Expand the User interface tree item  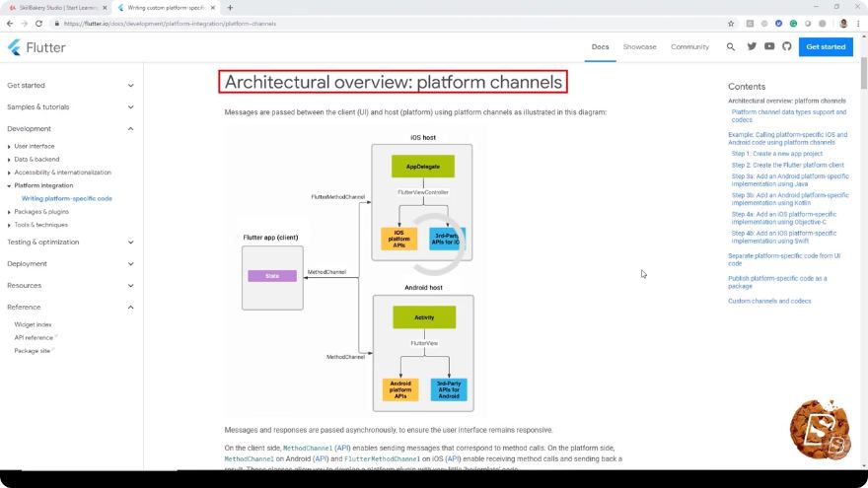35,147
